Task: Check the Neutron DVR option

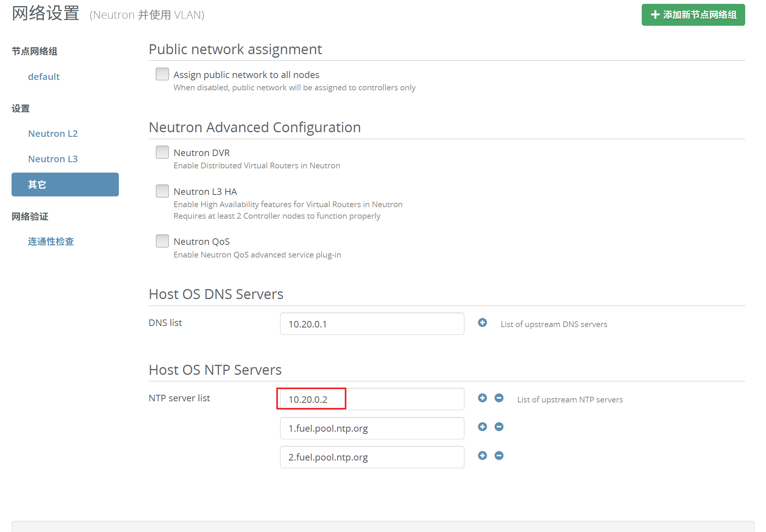Action: tap(162, 152)
